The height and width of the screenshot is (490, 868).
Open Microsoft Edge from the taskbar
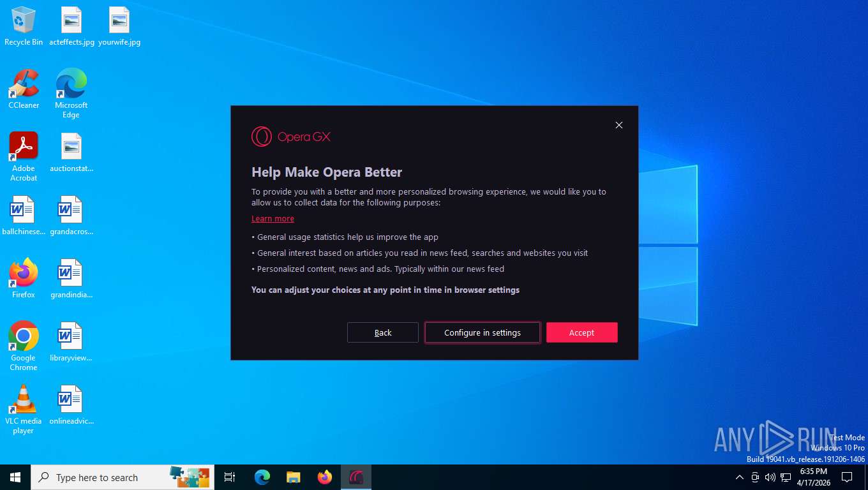point(262,477)
